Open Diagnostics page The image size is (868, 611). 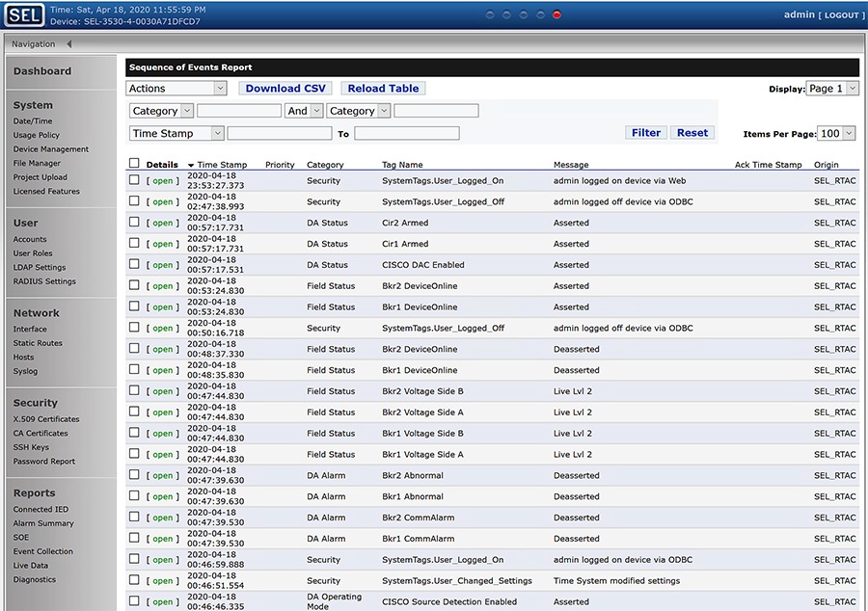(35, 579)
